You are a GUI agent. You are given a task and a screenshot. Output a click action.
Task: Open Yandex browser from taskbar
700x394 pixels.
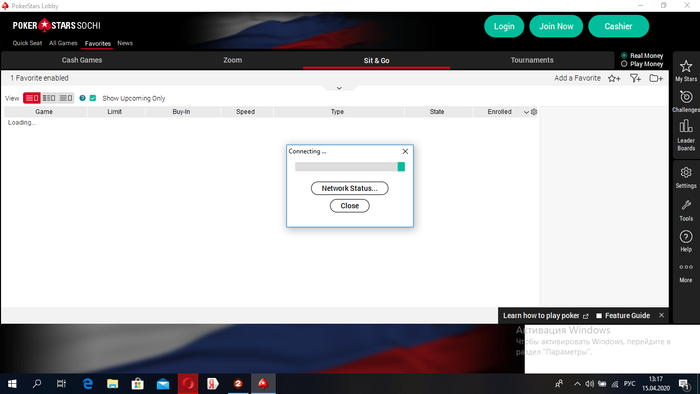[213, 383]
